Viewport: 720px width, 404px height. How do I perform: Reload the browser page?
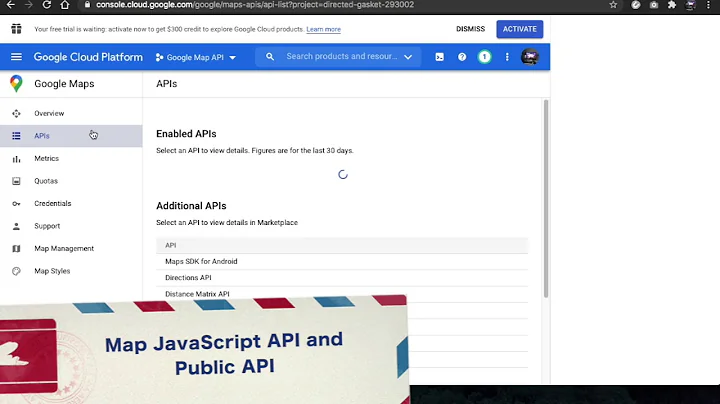coord(46,5)
